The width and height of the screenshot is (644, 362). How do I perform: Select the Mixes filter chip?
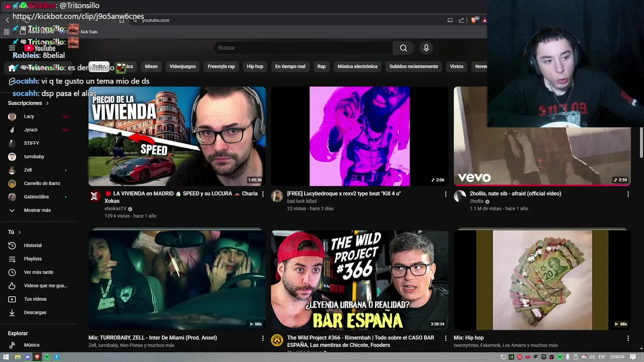pyautogui.click(x=151, y=66)
